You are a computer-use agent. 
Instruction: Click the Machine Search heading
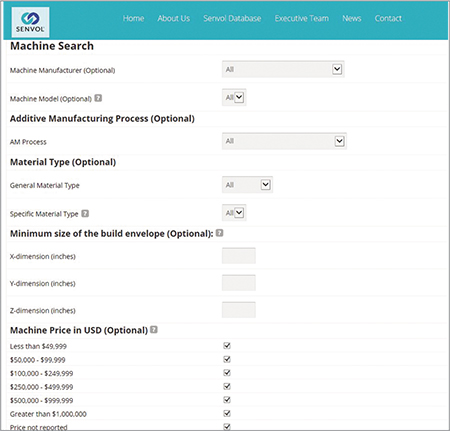coord(52,46)
